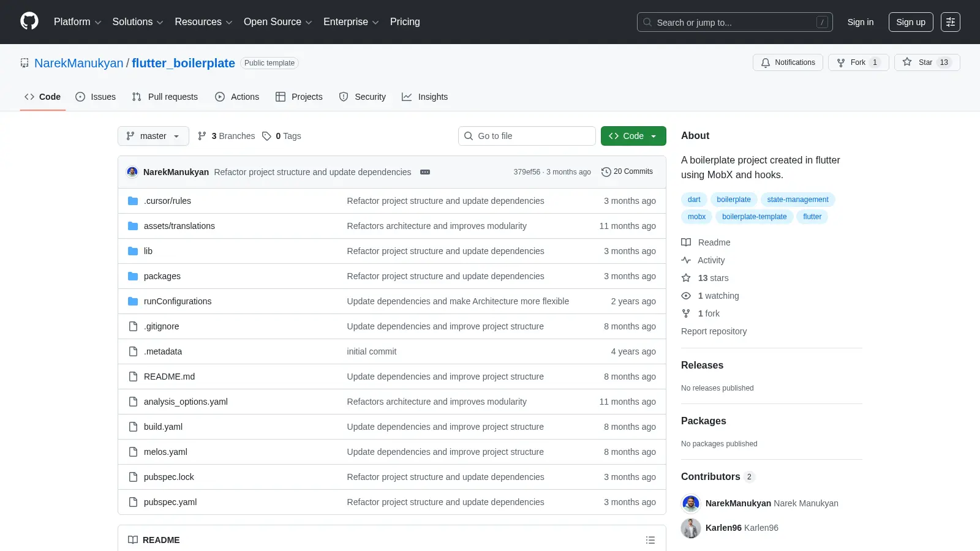Switch to the Pull requests tab
Viewport: 980px width, 551px height.
point(165,97)
